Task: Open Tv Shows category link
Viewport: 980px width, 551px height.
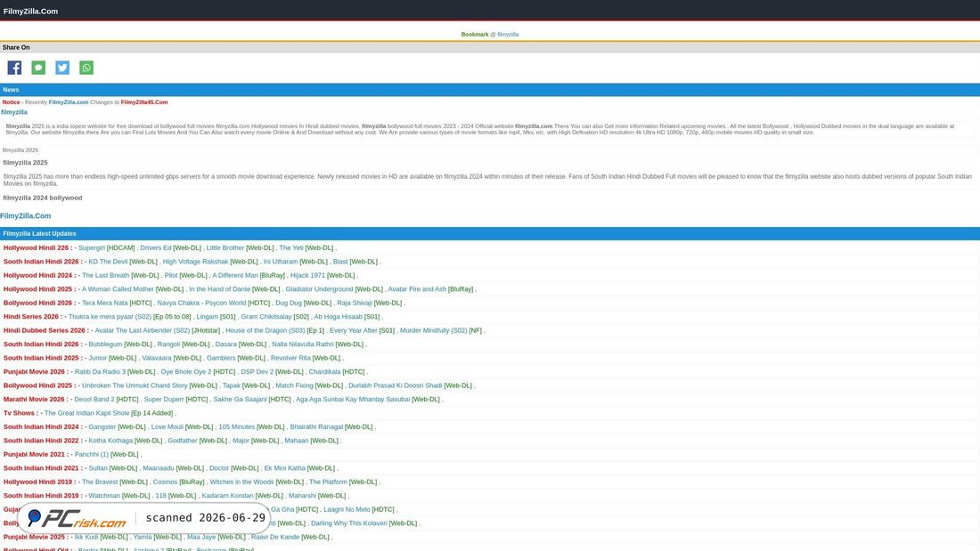Action: [19, 413]
